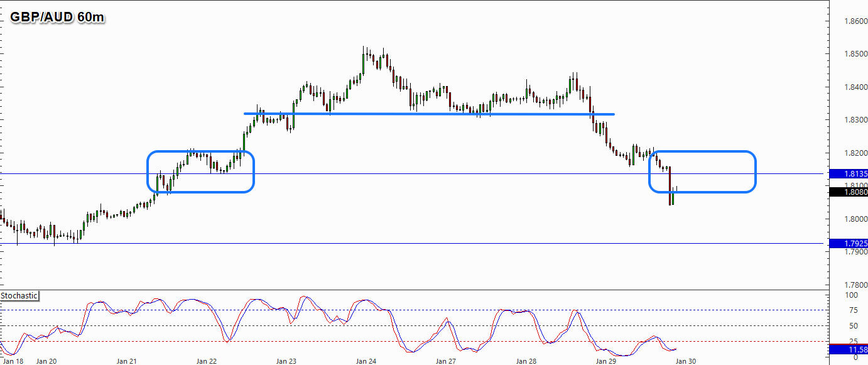868x365 pixels.
Task: Click the Jan 21 date label
Action: pos(126,361)
